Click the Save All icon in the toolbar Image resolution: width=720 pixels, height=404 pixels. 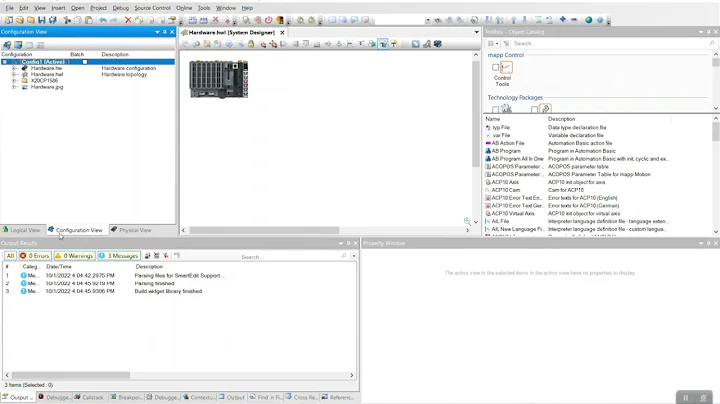click(53, 20)
